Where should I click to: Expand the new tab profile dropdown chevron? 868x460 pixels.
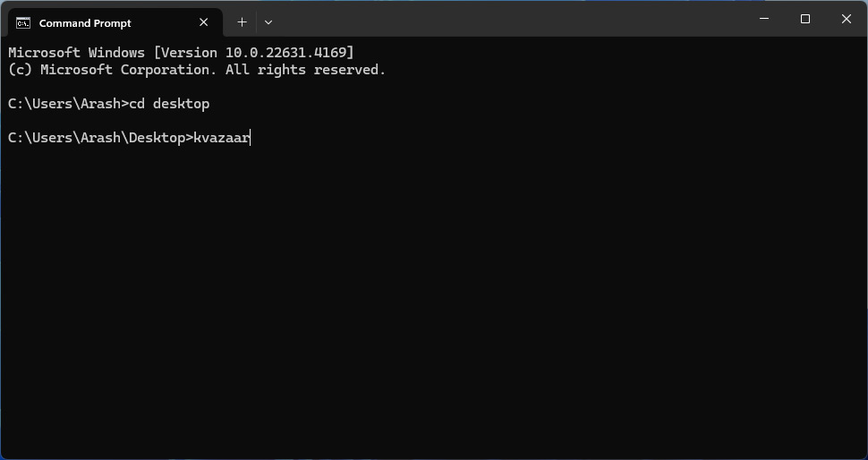268,22
